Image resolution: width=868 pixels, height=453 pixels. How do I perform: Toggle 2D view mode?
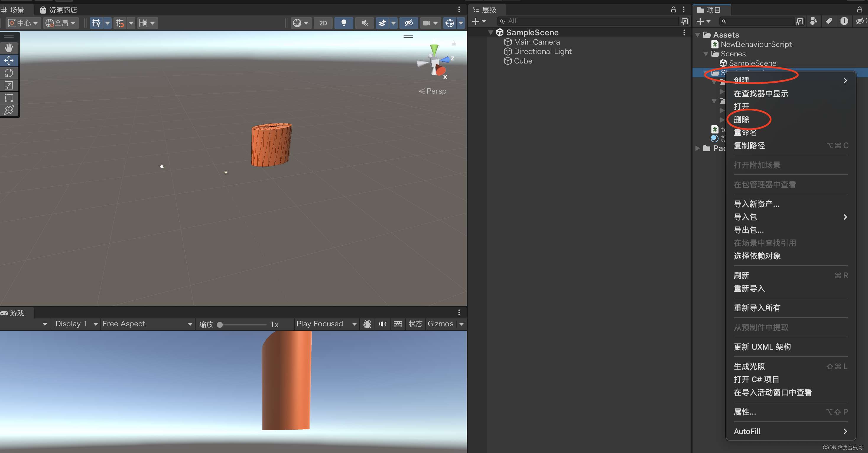[323, 23]
